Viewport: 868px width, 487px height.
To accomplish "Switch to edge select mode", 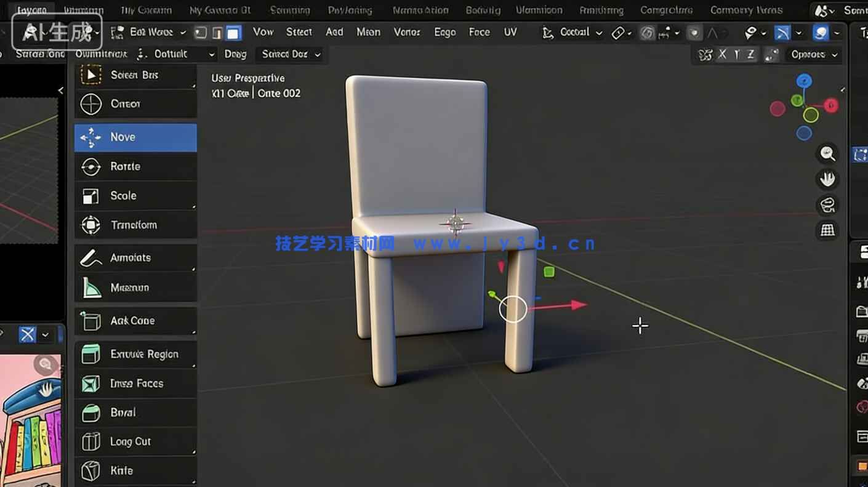I will coord(217,32).
